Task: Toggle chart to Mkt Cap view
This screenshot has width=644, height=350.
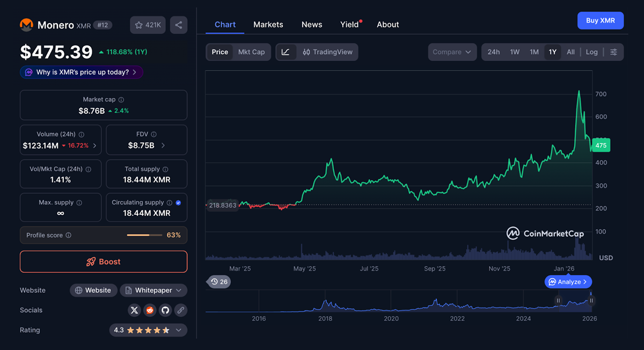Action: click(x=251, y=52)
